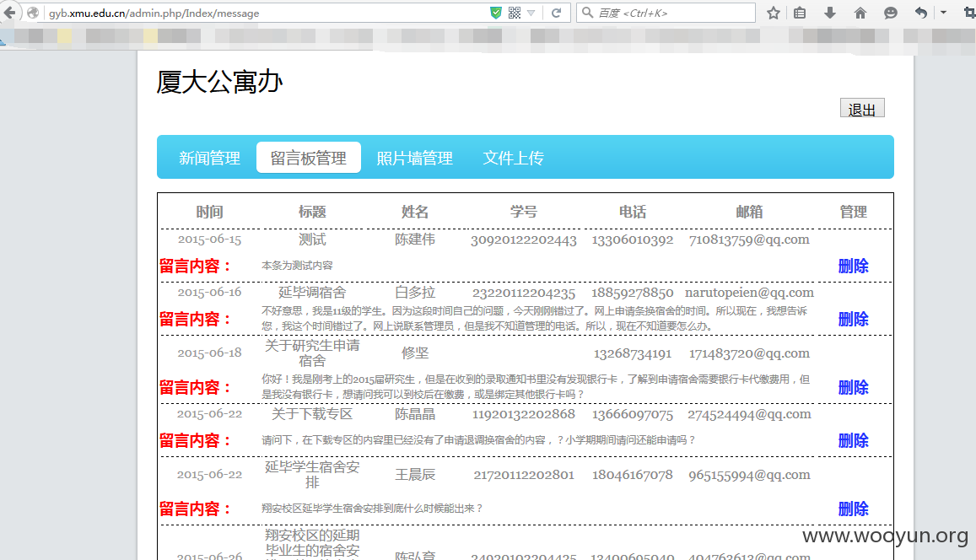
Task: Switch to the 照片墙管理 tab
Action: pos(414,158)
